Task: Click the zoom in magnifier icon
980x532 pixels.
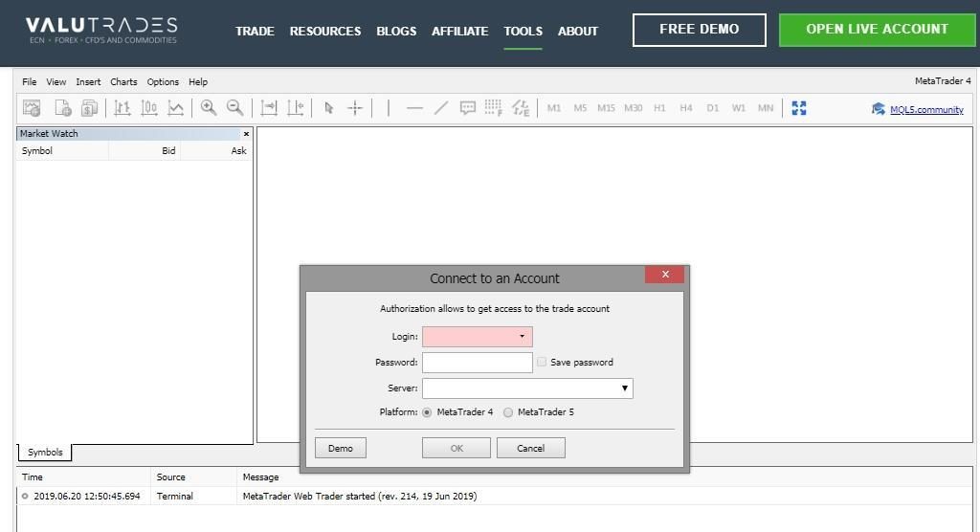Action: (x=208, y=108)
